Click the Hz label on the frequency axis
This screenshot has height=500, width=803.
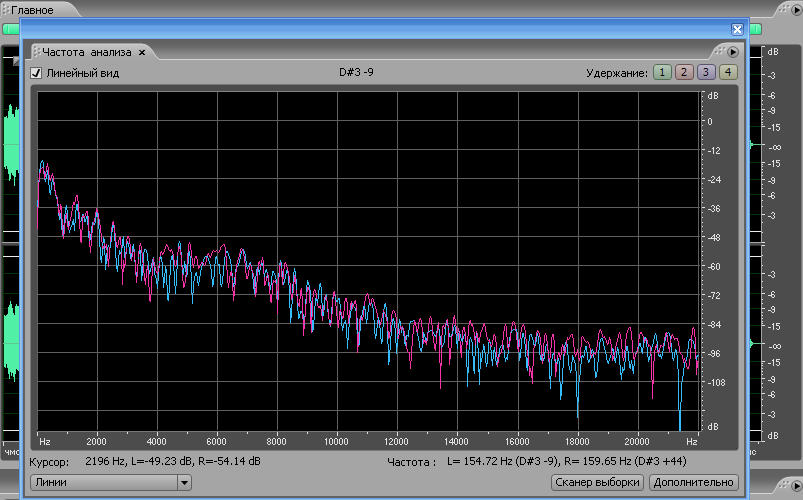click(x=45, y=441)
